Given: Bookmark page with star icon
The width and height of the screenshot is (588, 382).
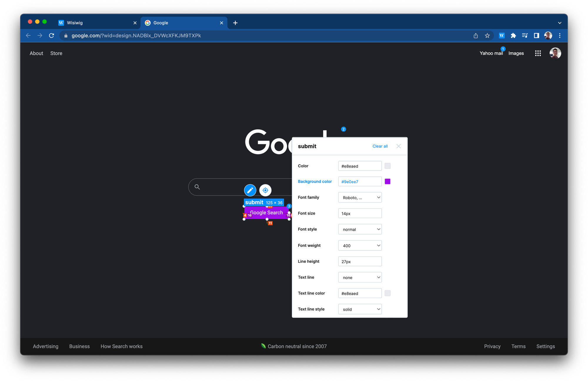Looking at the screenshot, I should click(x=487, y=36).
